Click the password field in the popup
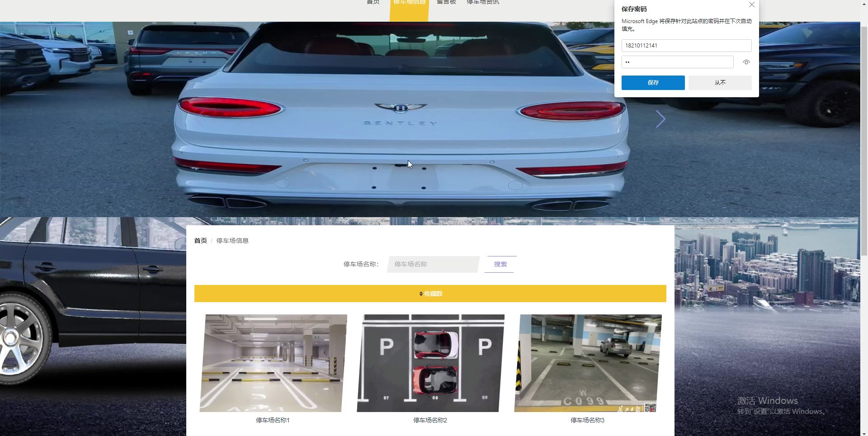This screenshot has width=868, height=436. (x=677, y=62)
